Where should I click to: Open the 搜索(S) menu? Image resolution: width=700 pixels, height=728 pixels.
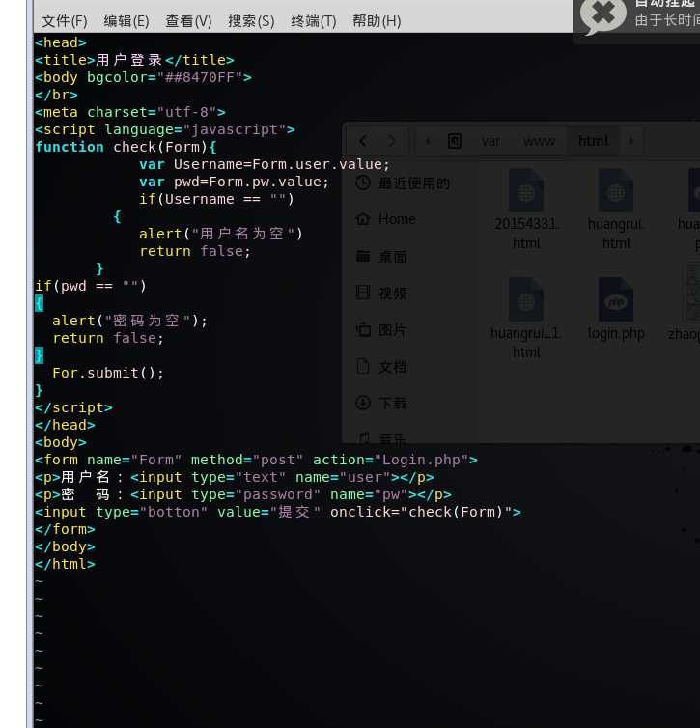coord(251,21)
